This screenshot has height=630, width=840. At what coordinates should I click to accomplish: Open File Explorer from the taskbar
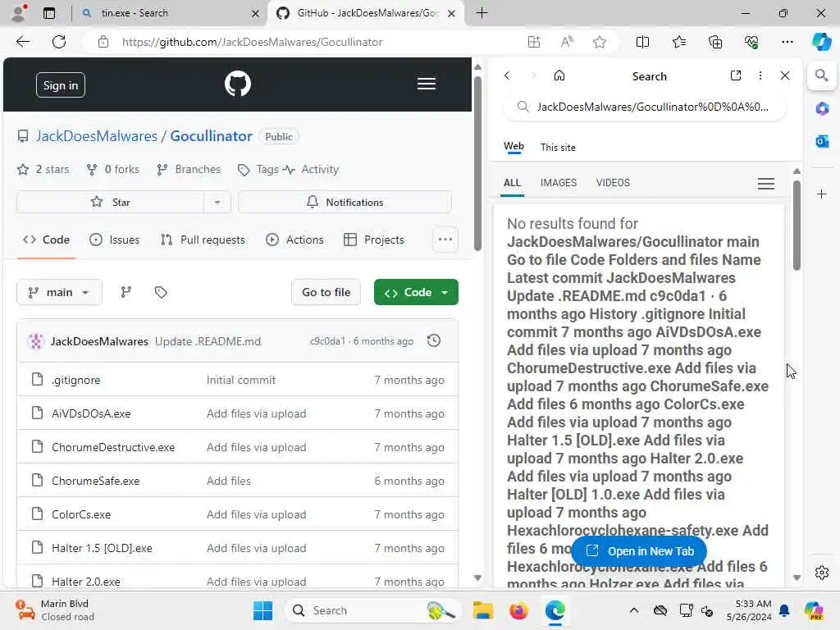482,610
